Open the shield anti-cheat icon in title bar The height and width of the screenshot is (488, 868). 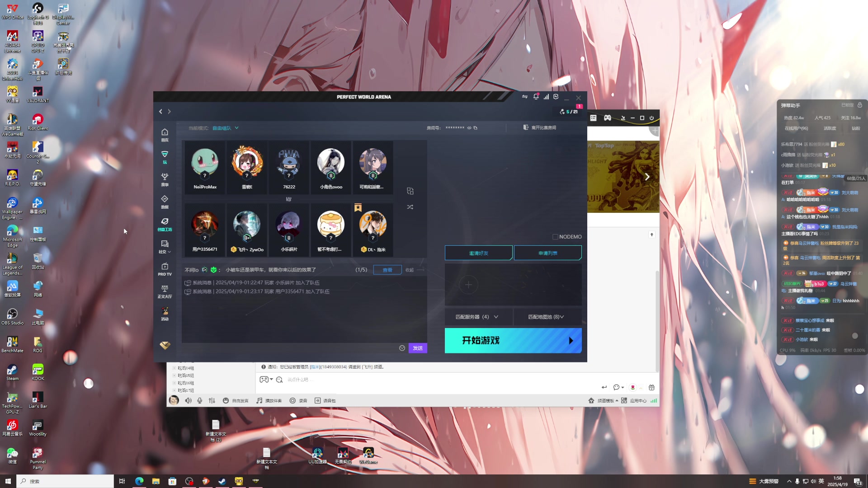pyautogui.click(x=556, y=97)
